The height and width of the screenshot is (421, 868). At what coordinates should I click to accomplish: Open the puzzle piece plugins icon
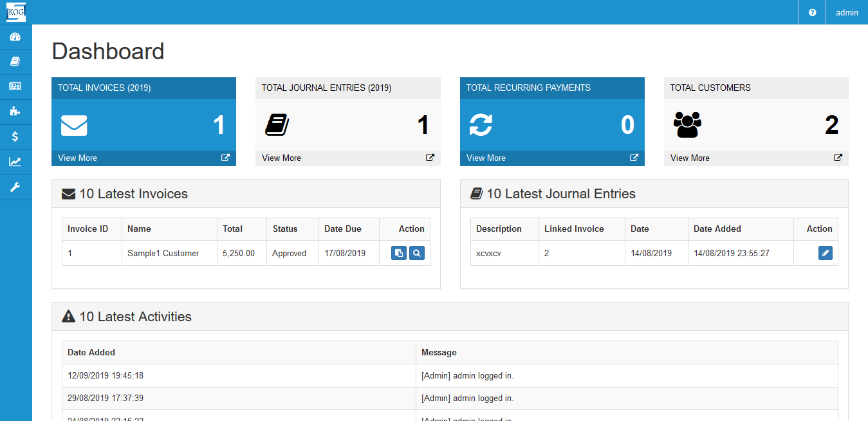click(x=15, y=111)
